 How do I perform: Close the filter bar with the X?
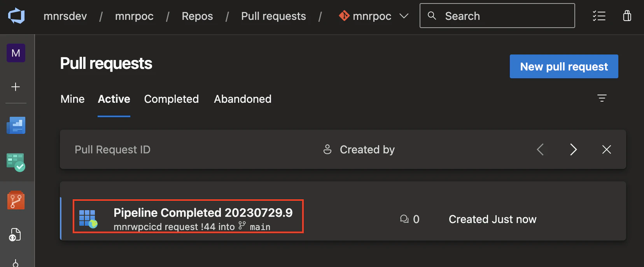[607, 149]
